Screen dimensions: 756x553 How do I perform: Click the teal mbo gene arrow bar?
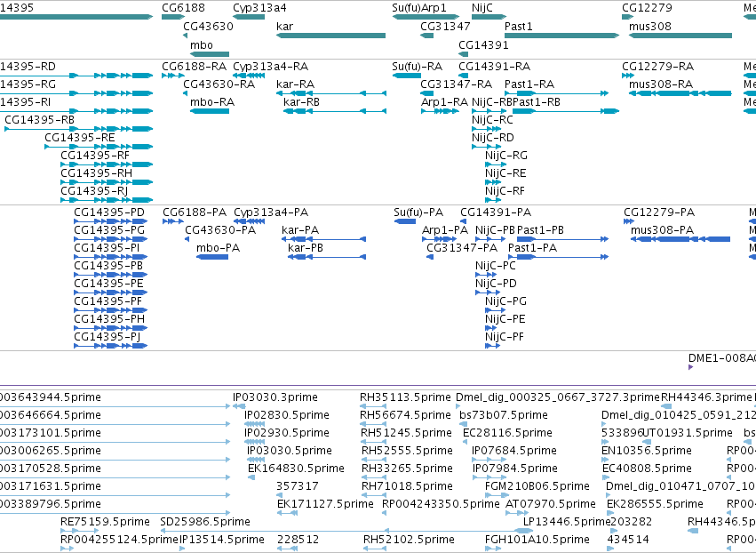[210, 54]
